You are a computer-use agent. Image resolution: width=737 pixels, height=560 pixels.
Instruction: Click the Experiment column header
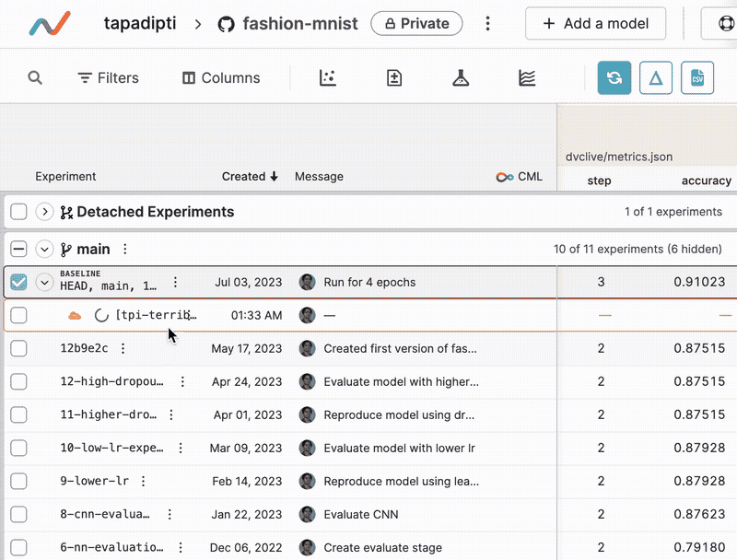pos(65,176)
